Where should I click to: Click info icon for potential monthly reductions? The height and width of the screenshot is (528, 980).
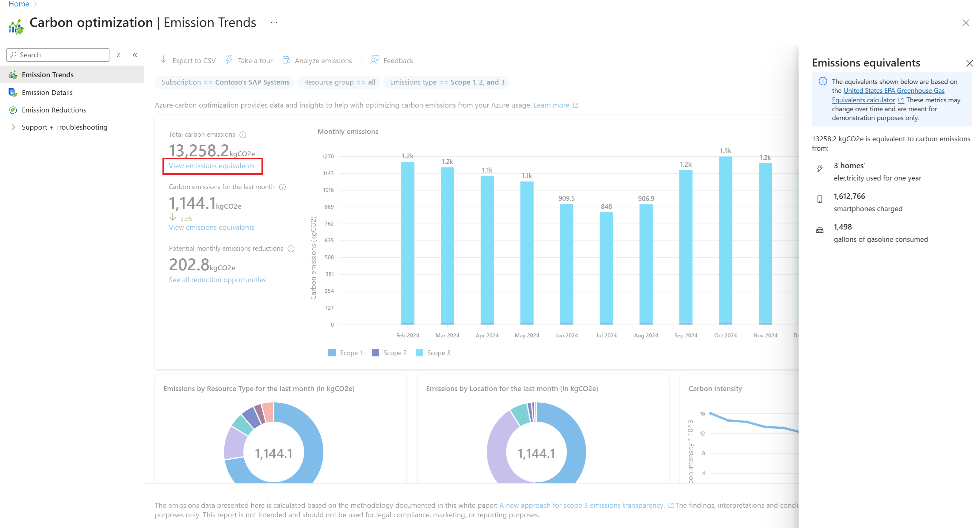point(291,249)
